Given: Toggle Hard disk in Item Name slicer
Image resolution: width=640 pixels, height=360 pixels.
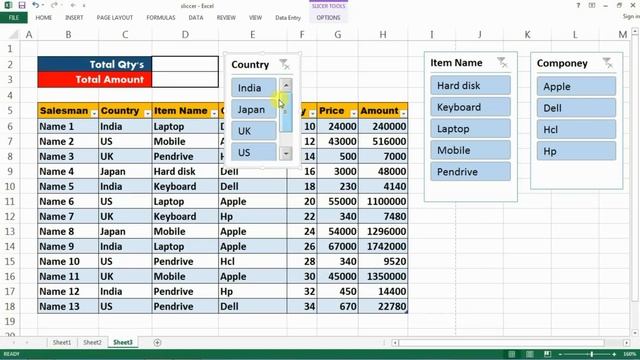Looking at the screenshot, I should (470, 86).
